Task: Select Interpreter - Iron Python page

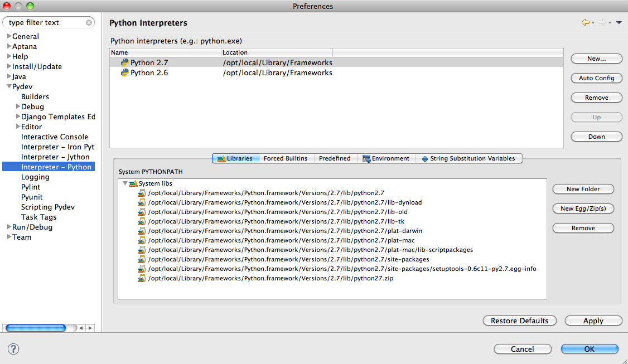Action: [57, 147]
